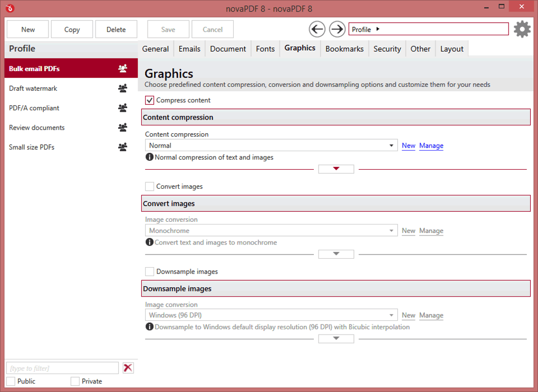
Task: Click the Profile breadcrumb path field
Action: [x=428, y=29]
